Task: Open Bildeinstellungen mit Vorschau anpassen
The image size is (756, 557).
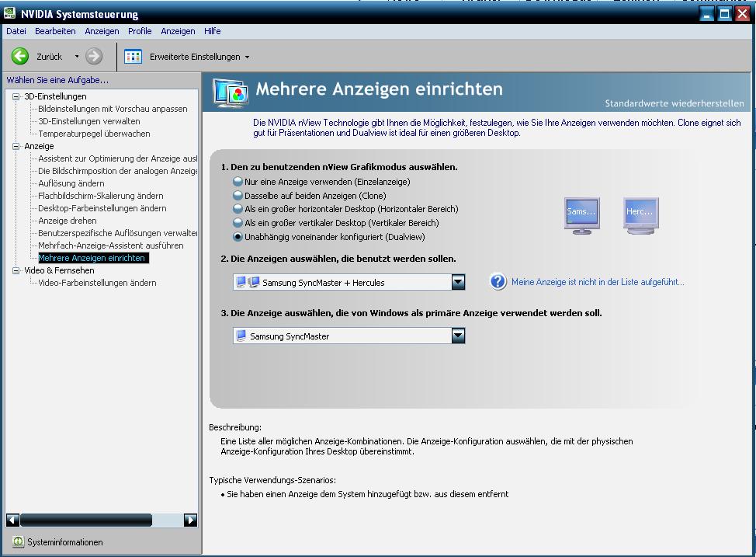Action: tap(113, 109)
